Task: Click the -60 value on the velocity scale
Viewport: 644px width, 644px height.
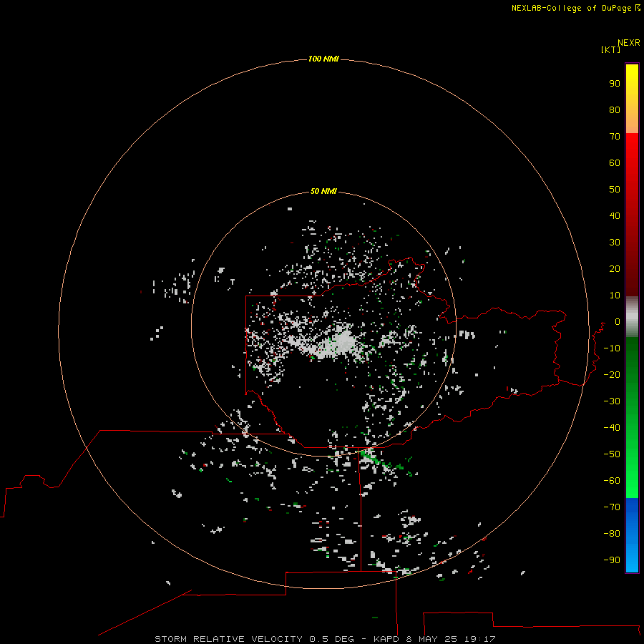Action: click(612, 481)
